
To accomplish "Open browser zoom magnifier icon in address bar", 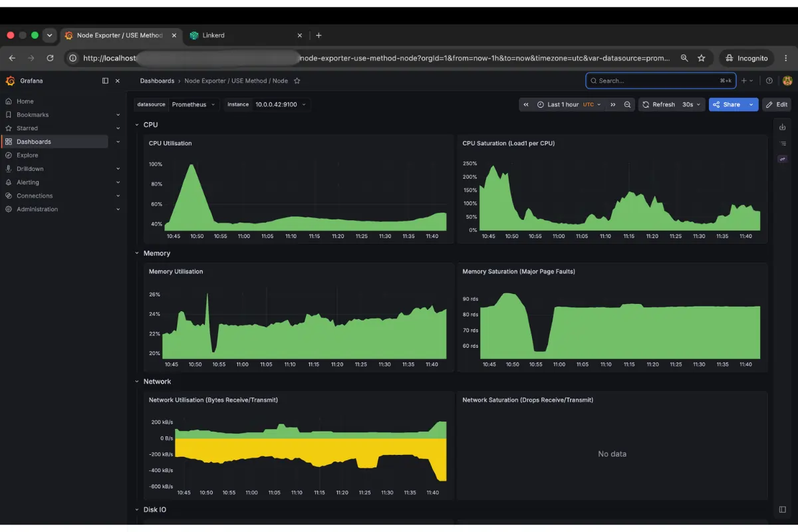I will (x=684, y=59).
